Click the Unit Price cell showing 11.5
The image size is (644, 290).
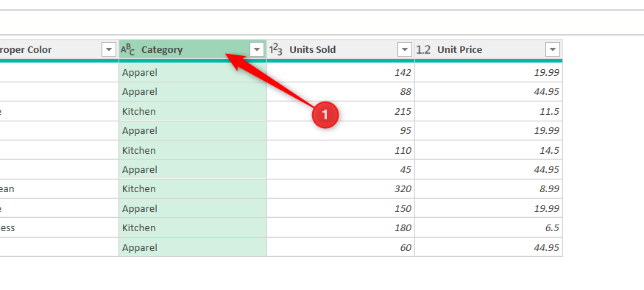pyautogui.click(x=489, y=111)
